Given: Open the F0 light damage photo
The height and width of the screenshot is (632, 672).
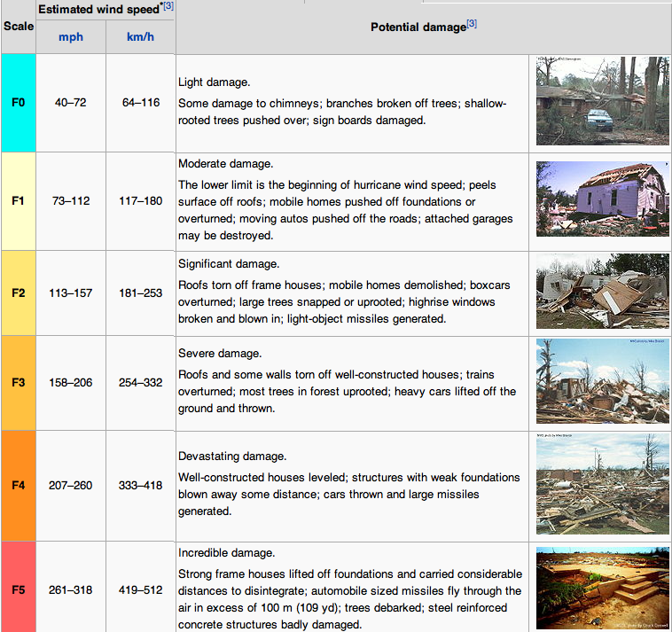Looking at the screenshot, I should click(x=602, y=101).
